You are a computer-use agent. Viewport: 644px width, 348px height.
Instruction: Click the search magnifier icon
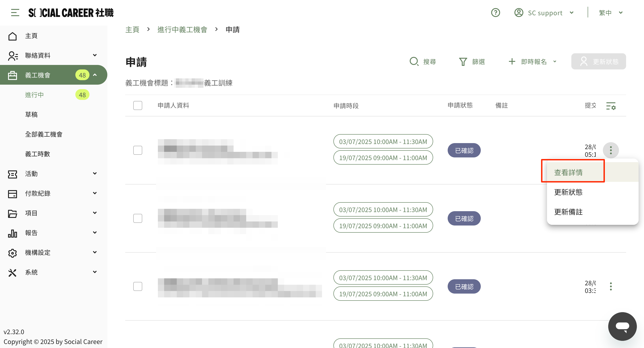point(414,61)
